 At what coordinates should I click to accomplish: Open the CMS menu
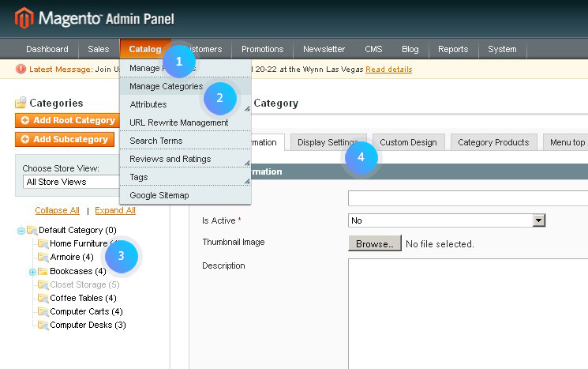373,49
